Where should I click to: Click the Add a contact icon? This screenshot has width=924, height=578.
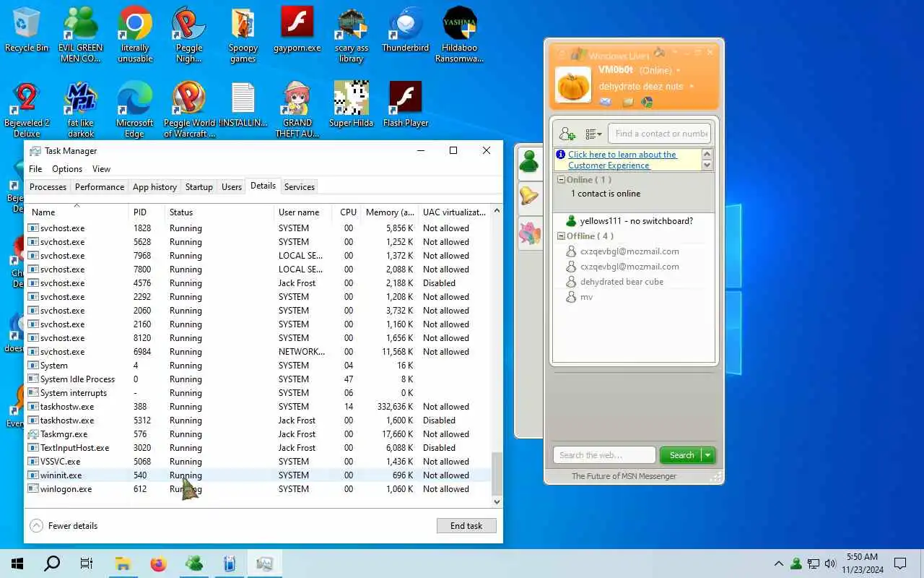[x=567, y=134]
